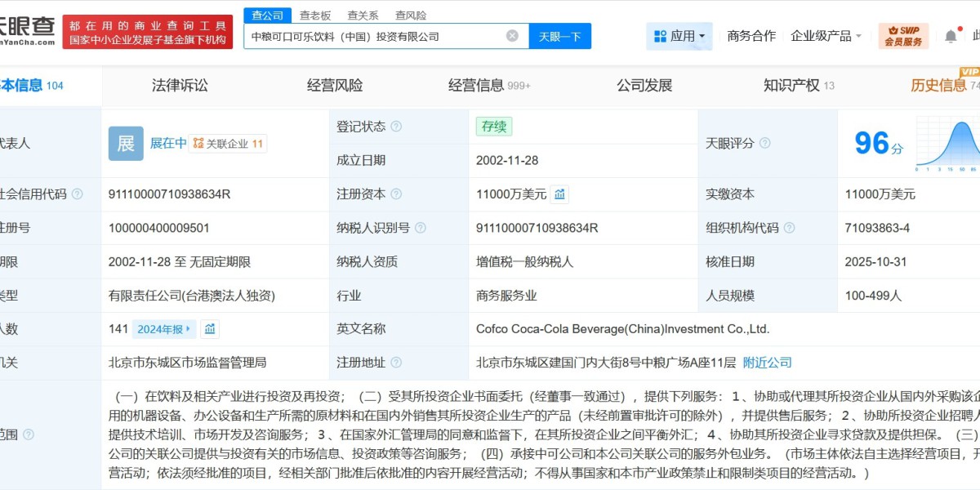
Task: Click the notification bell icon
Action: pyautogui.click(x=951, y=36)
